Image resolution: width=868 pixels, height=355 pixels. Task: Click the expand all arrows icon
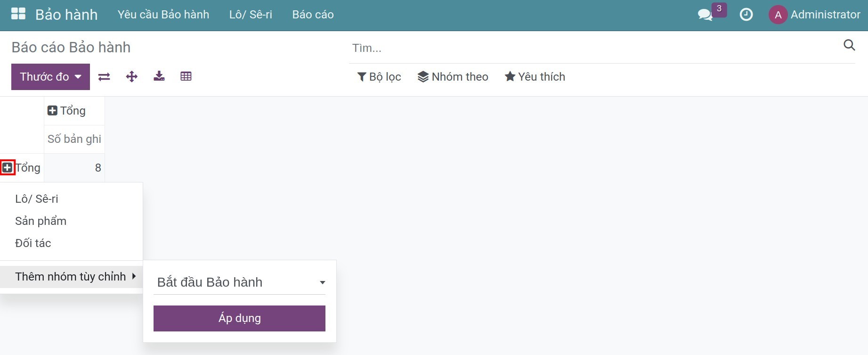pyautogui.click(x=132, y=76)
